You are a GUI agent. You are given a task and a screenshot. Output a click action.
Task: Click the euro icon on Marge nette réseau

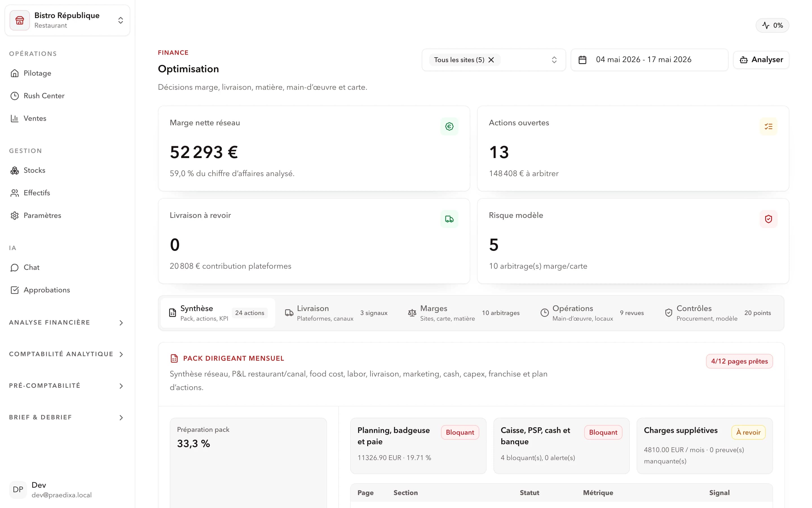pyautogui.click(x=449, y=126)
